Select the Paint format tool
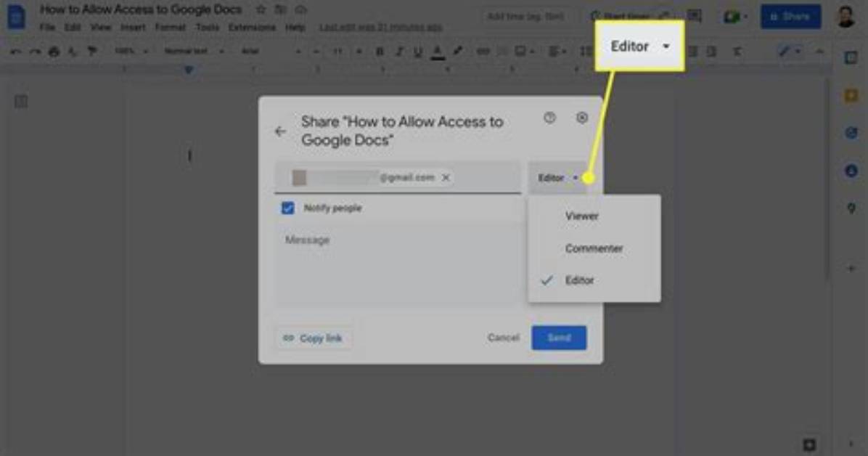Viewport: 868px width, 456px height. pyautogui.click(x=92, y=52)
